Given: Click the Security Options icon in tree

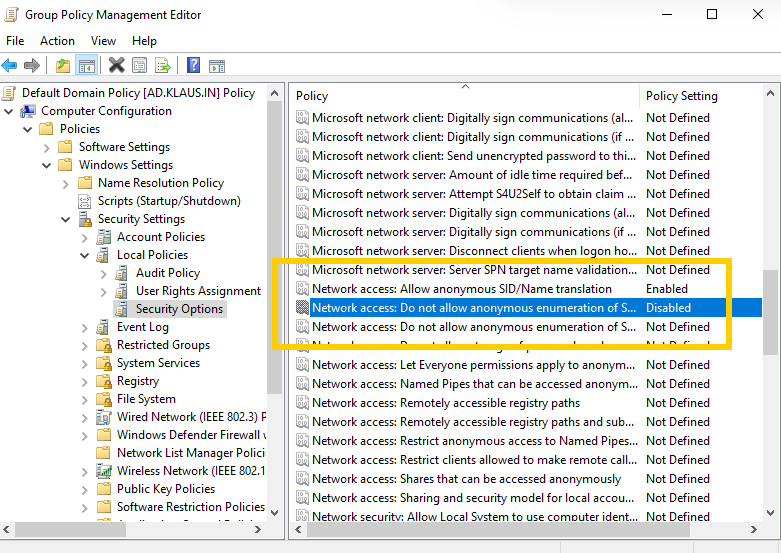Looking at the screenshot, I should coord(122,309).
